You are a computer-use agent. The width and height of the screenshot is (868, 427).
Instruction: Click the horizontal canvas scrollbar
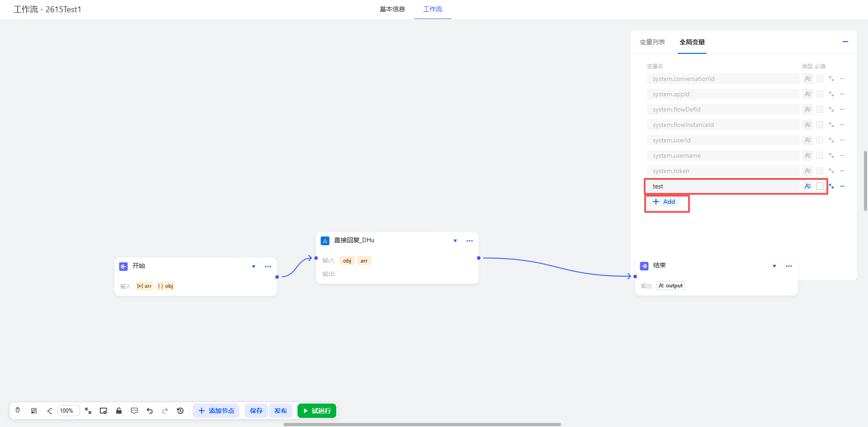tap(422, 424)
